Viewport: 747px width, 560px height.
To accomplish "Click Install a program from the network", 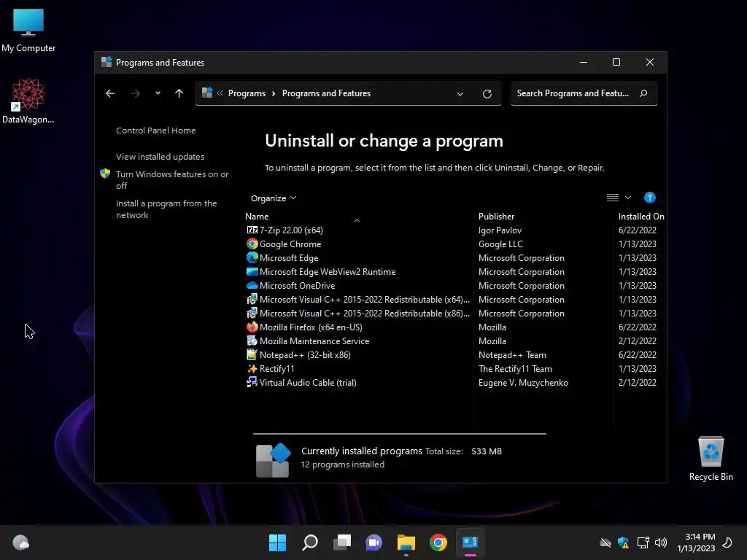I will tap(166, 209).
